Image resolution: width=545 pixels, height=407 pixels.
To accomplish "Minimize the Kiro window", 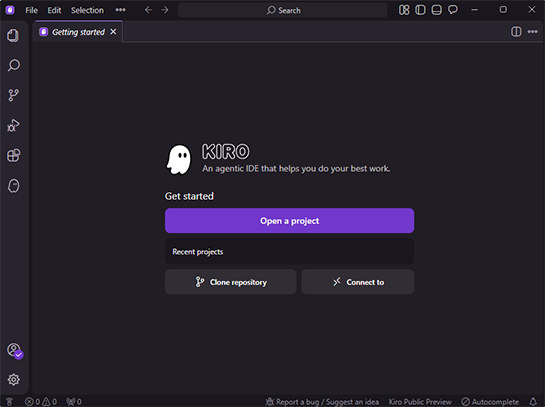I will [474, 10].
